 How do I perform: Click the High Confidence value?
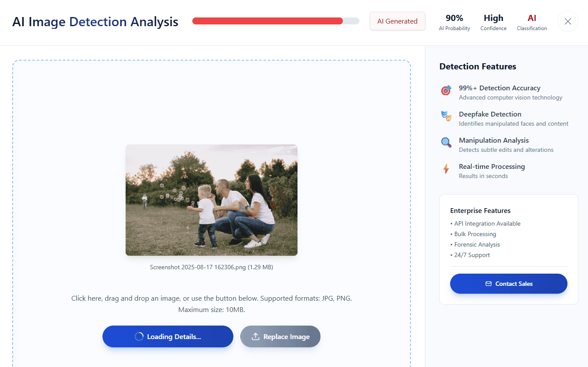click(x=493, y=18)
